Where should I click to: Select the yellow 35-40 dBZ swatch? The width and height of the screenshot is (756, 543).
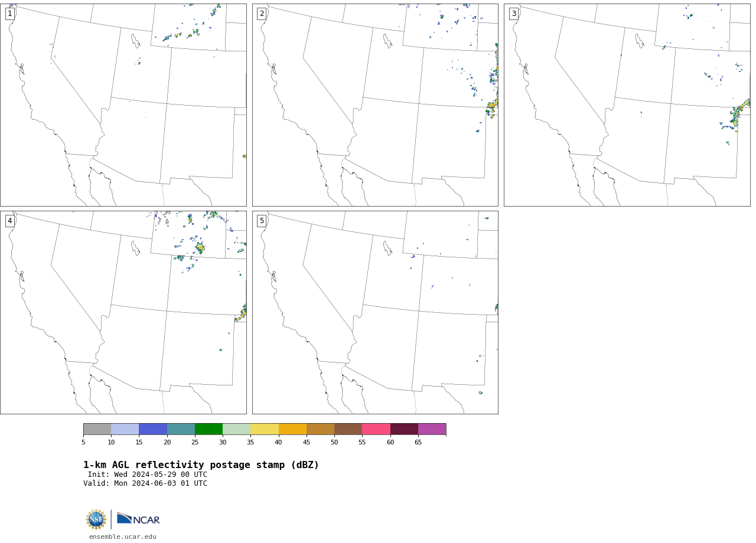(x=265, y=429)
